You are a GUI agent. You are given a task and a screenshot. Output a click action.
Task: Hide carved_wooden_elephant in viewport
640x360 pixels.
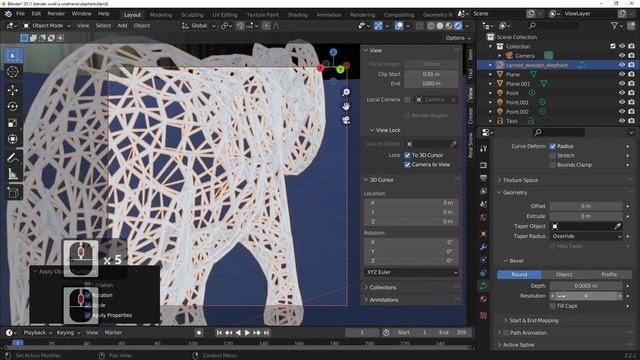click(622, 65)
